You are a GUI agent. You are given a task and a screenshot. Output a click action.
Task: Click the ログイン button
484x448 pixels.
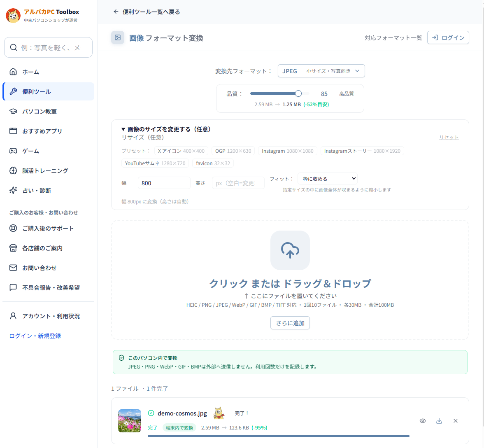click(448, 37)
